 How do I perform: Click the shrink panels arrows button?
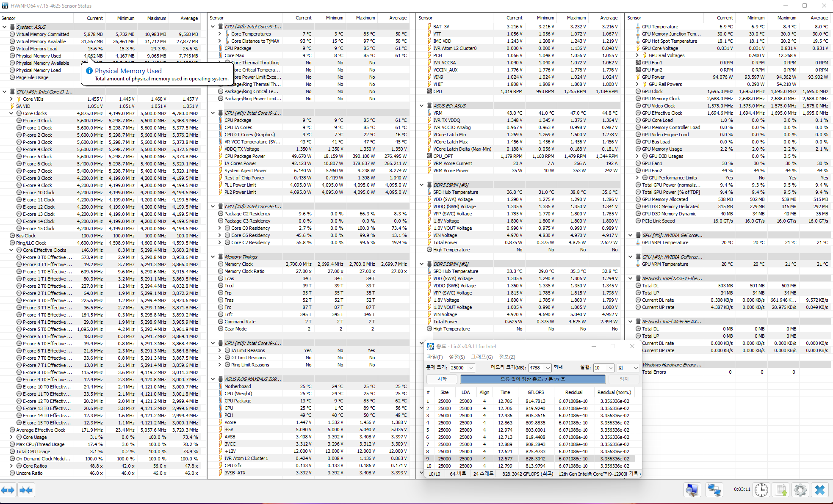(26, 490)
